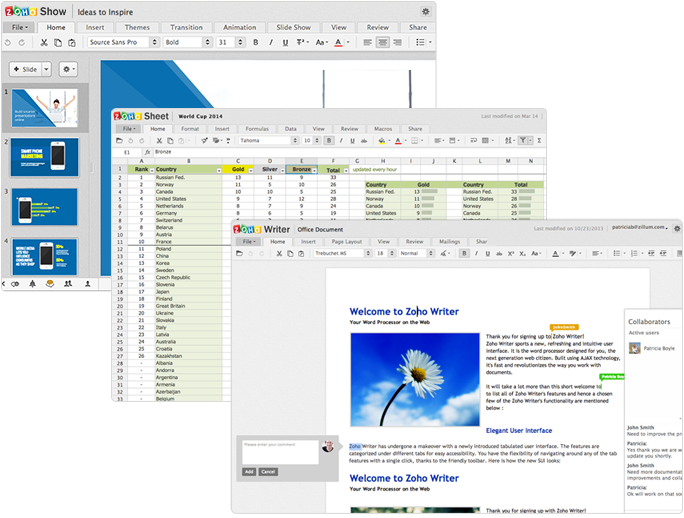
Task: Expand dropdown arrow next to Slide button
Action: tap(46, 69)
